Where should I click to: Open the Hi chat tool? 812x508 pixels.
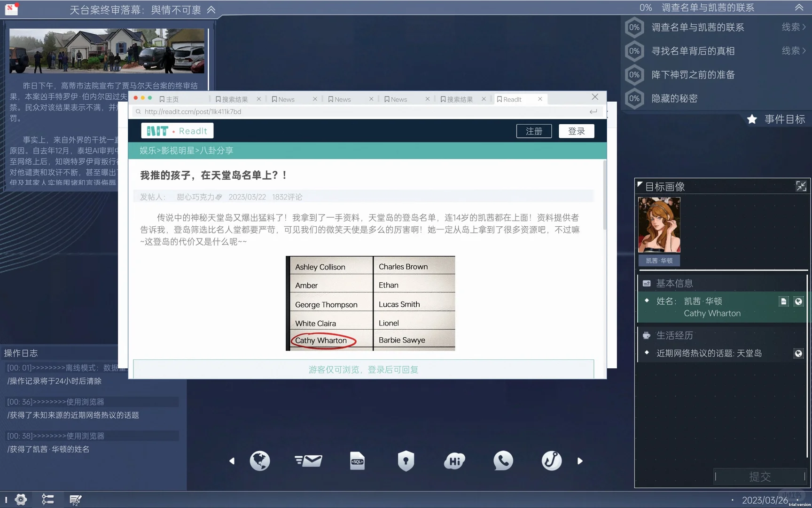tap(454, 461)
